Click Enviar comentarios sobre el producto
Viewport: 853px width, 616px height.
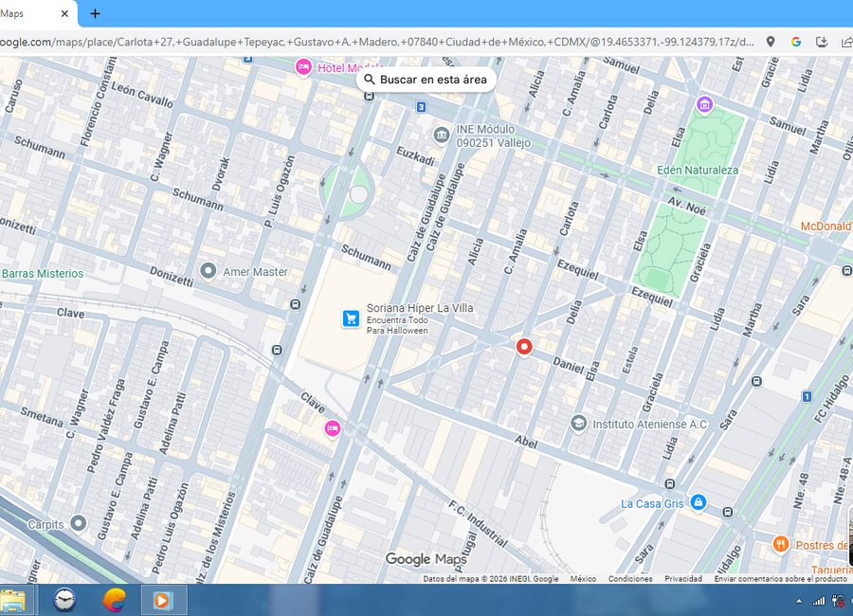pos(781,578)
